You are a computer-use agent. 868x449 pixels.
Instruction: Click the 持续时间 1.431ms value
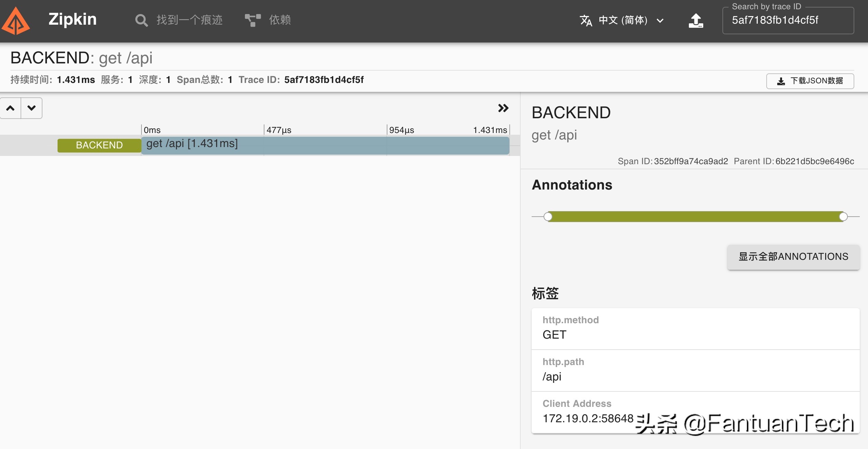(x=76, y=80)
